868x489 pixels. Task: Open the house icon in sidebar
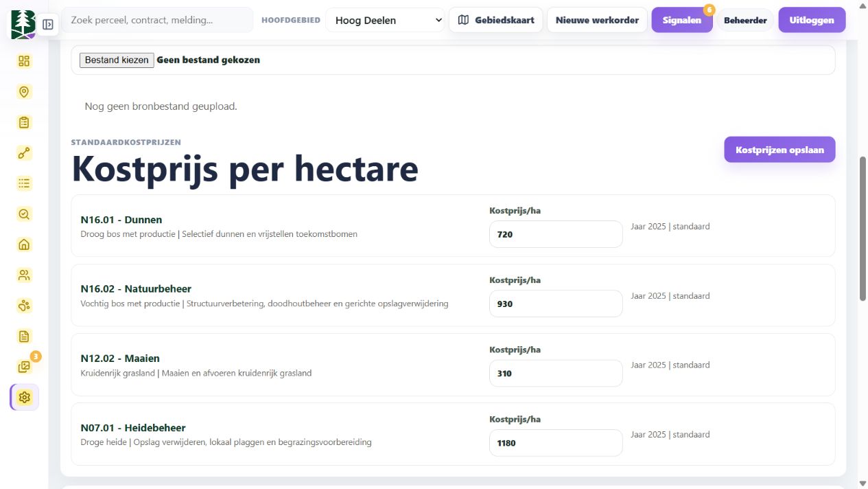pos(25,244)
